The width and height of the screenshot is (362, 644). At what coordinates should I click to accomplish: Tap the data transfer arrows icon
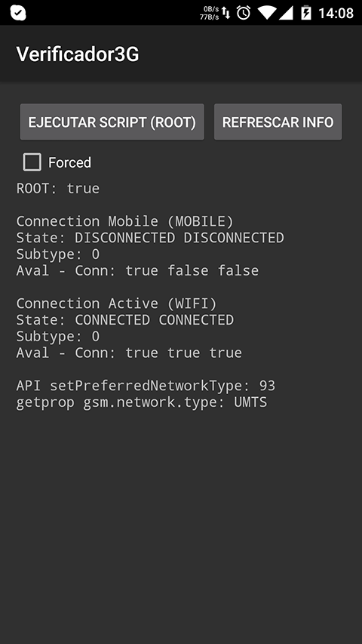226,13
